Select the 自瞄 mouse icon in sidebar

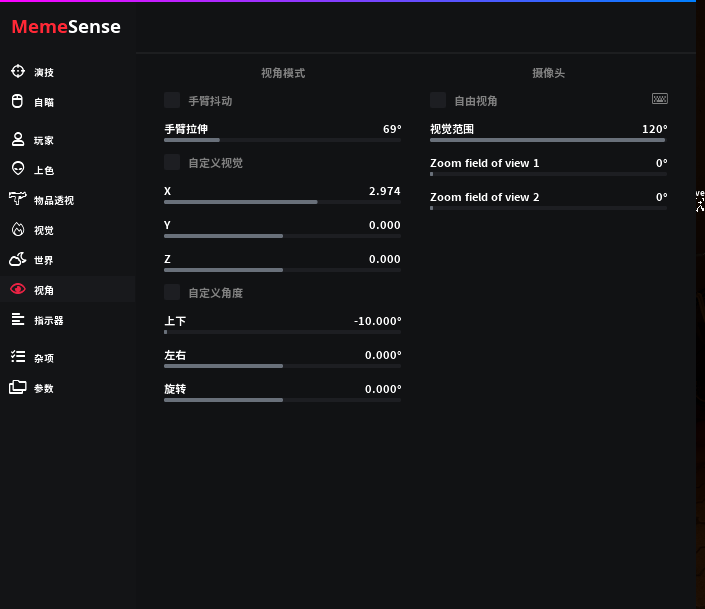point(18,101)
